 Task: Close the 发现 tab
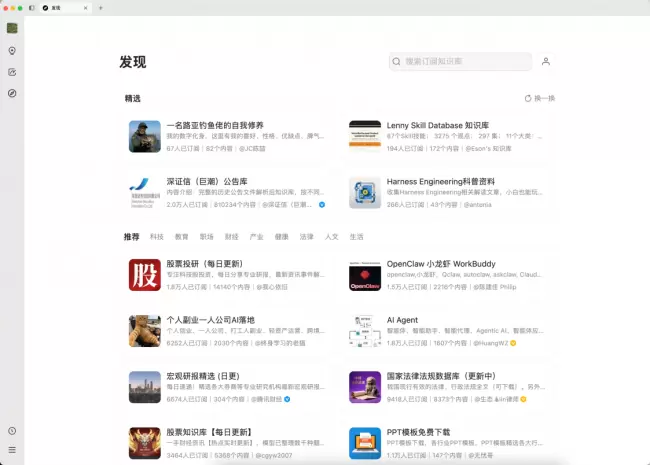pos(84,7)
